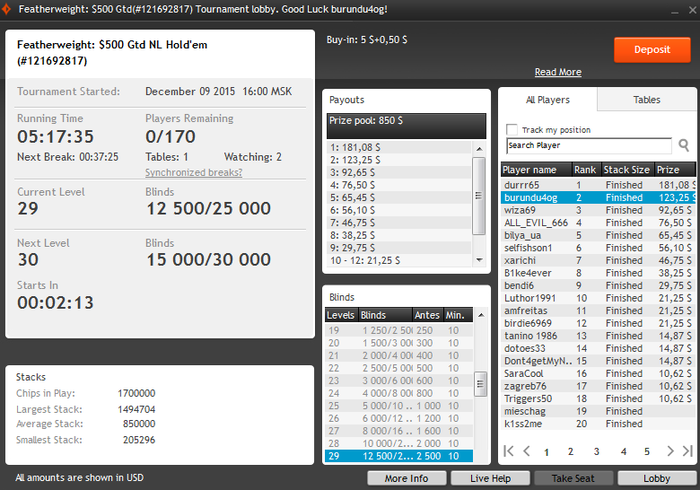This screenshot has height=490, width=700.
Task: Click the Live Help button
Action: coord(490,478)
